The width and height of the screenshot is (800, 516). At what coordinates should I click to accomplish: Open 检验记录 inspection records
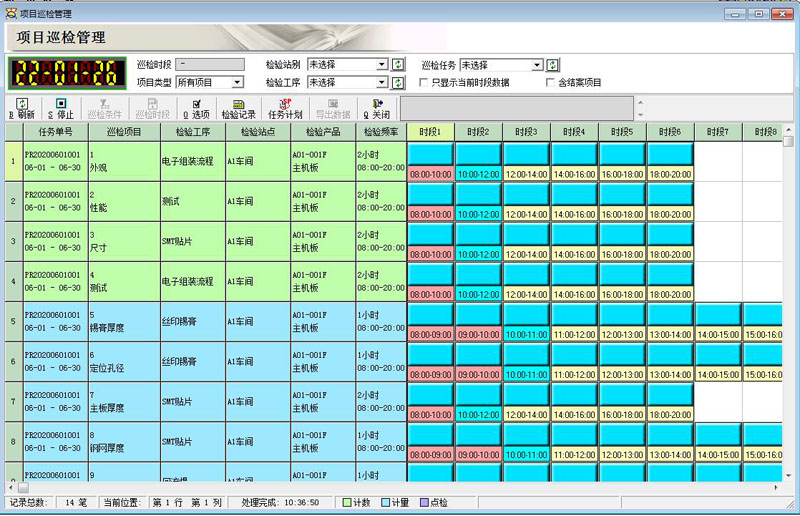click(x=239, y=108)
